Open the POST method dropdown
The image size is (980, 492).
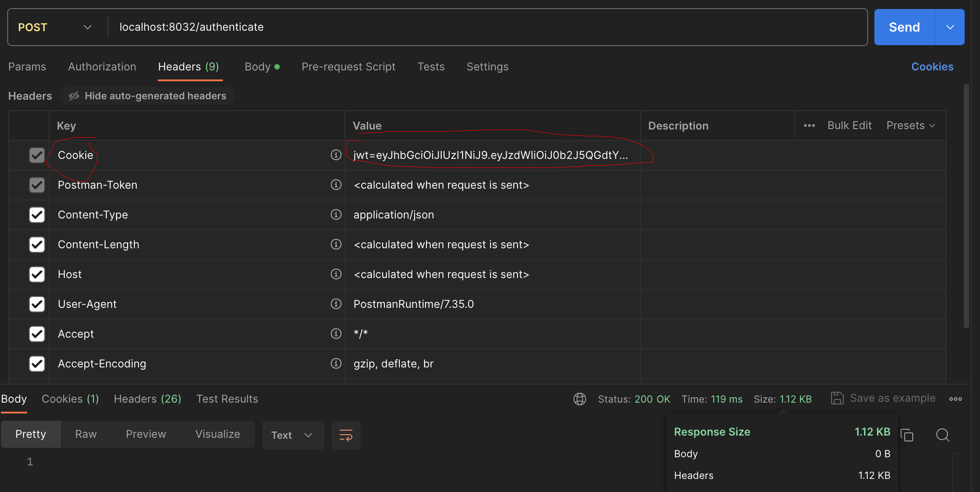(x=55, y=27)
